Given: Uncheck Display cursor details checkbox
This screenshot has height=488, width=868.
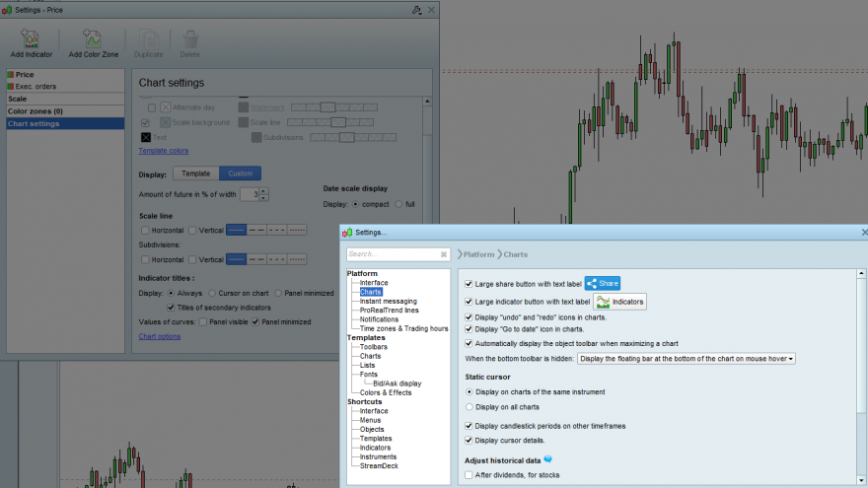Looking at the screenshot, I should coord(469,441).
